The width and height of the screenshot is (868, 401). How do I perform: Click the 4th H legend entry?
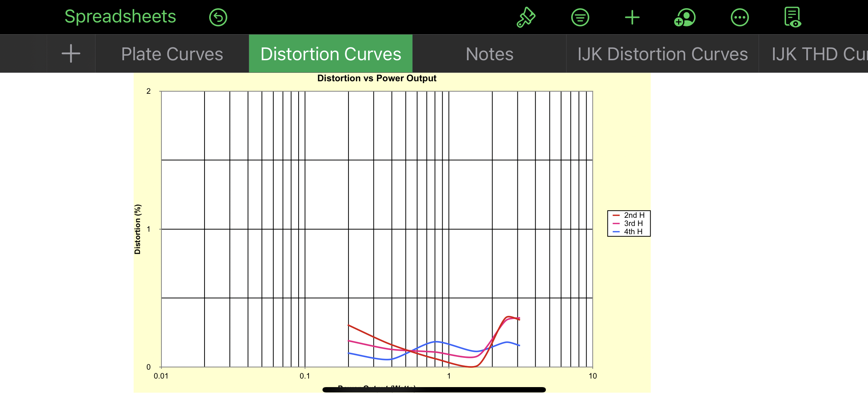(x=633, y=232)
